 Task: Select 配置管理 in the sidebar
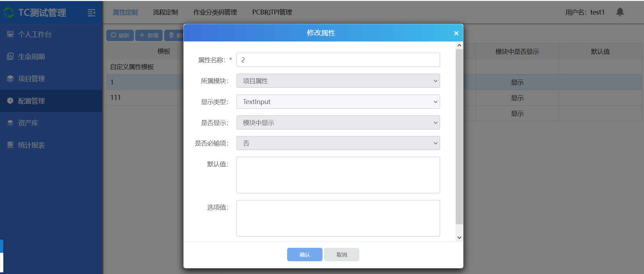coord(31,101)
